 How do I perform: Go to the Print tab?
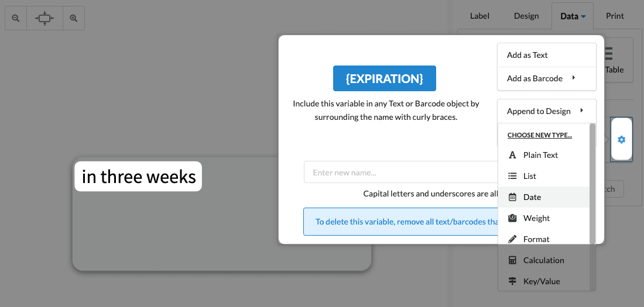coord(615,16)
